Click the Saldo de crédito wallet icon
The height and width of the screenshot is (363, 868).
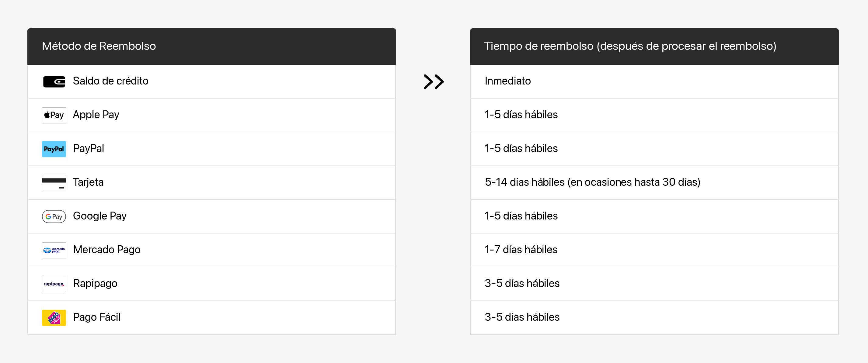click(54, 81)
